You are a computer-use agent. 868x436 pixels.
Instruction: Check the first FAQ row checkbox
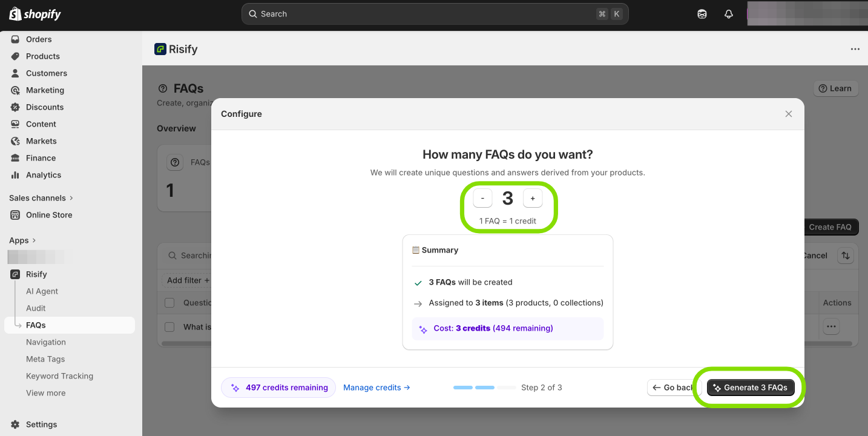click(x=169, y=327)
